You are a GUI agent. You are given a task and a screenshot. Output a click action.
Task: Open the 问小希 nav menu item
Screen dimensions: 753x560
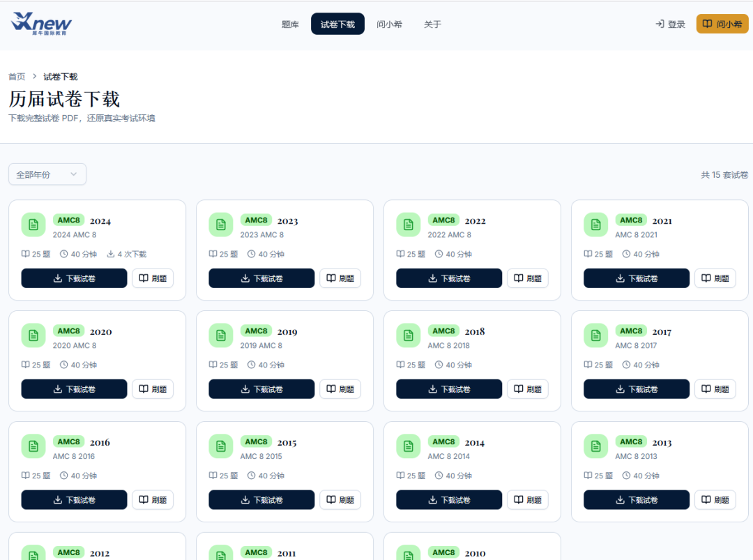(x=390, y=24)
